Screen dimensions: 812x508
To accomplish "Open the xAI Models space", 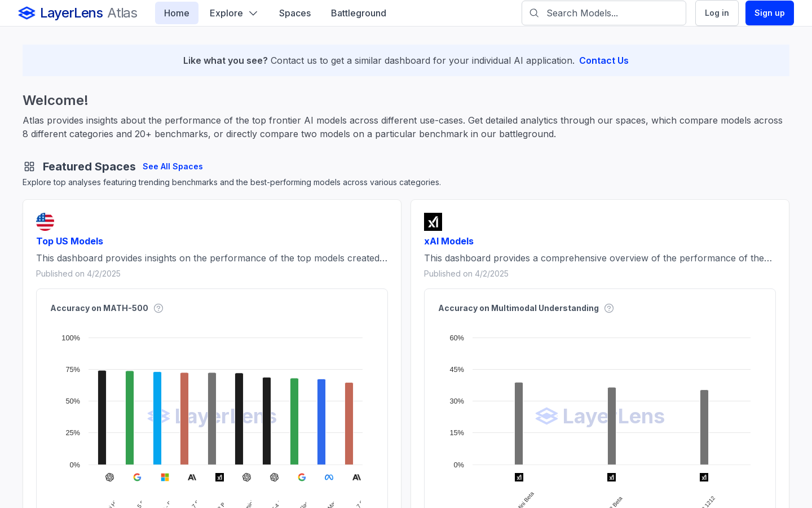I will tap(449, 241).
